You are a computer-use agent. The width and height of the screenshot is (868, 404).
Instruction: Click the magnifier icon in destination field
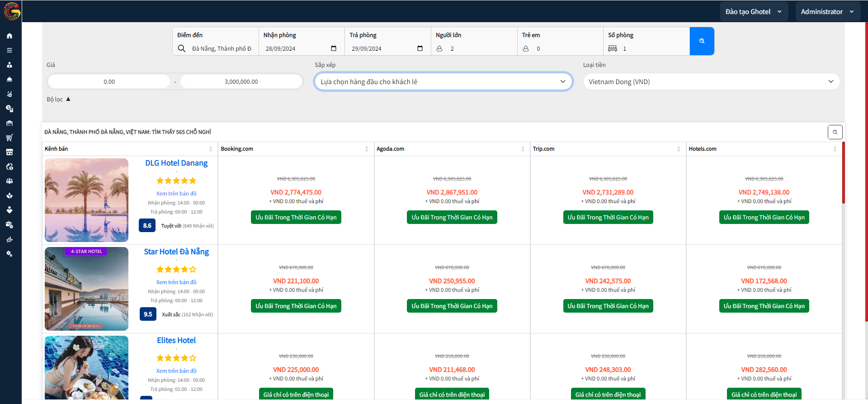point(182,48)
